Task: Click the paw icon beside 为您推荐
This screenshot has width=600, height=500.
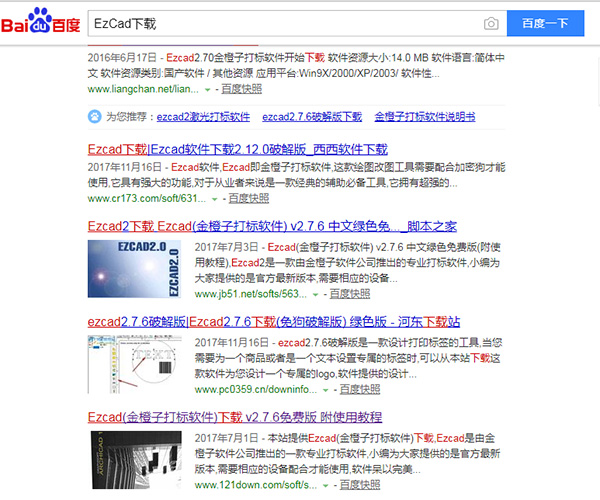Action: point(95,116)
